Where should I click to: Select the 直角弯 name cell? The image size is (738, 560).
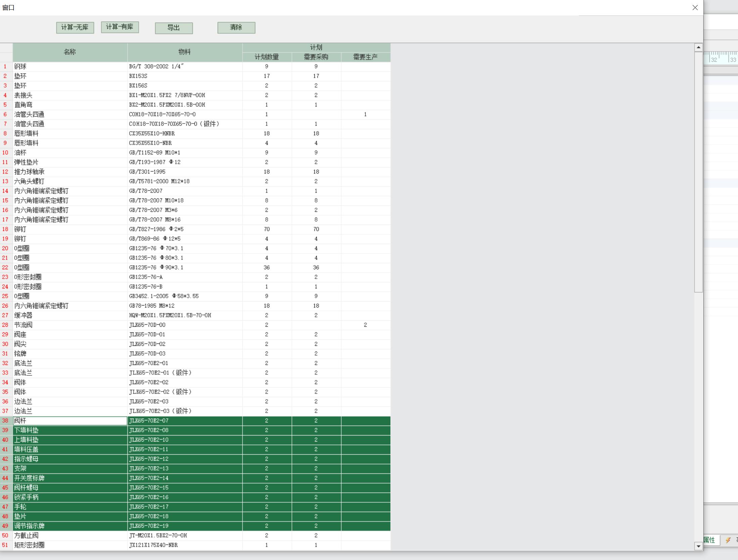point(70,105)
